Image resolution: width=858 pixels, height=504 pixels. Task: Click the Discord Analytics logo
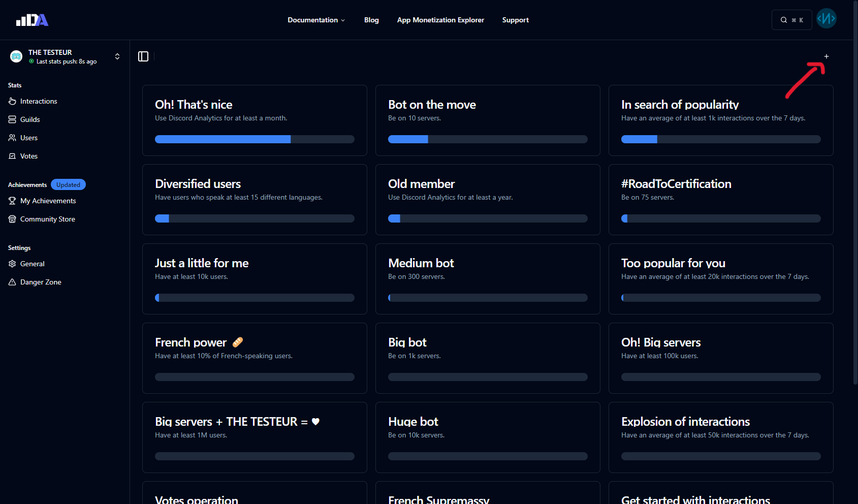pos(32,20)
